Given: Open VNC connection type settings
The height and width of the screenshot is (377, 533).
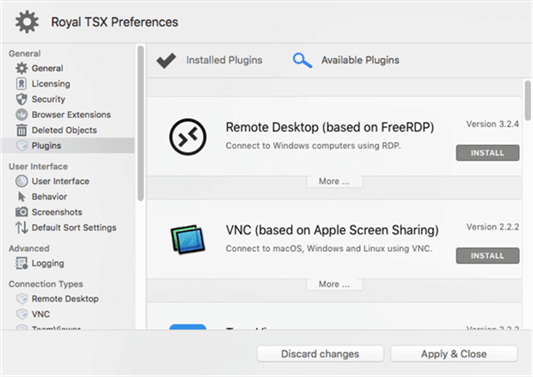Looking at the screenshot, I should (x=68, y=314).
